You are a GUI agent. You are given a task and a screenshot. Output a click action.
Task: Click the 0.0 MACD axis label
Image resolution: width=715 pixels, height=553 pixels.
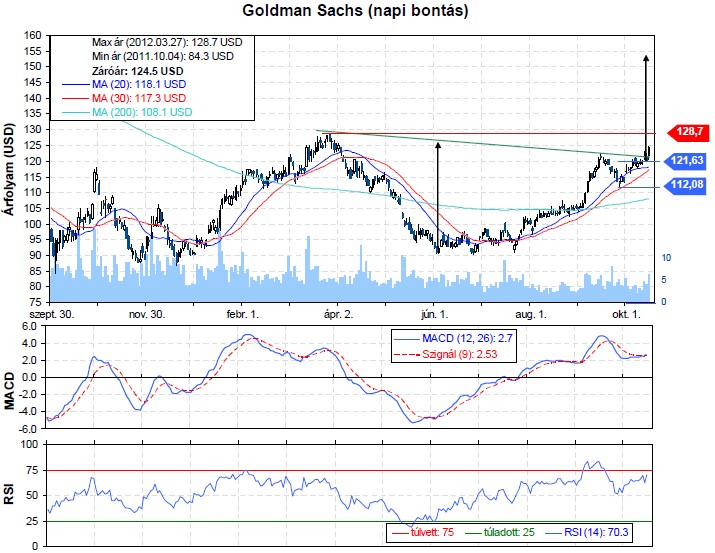[x=28, y=377]
